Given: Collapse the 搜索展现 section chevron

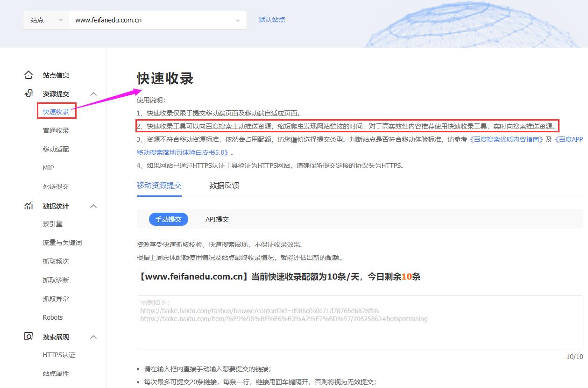Looking at the screenshot, I should click(x=93, y=337).
